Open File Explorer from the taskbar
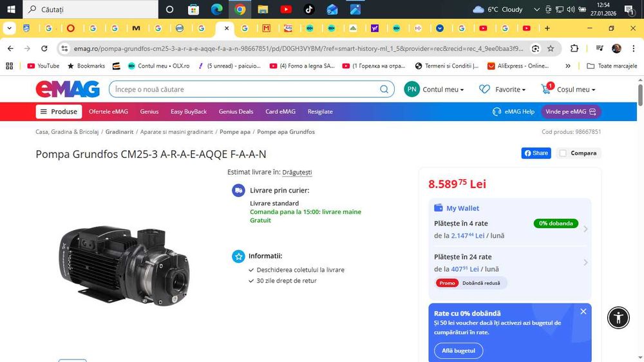The height and width of the screenshot is (362, 644). (263, 9)
